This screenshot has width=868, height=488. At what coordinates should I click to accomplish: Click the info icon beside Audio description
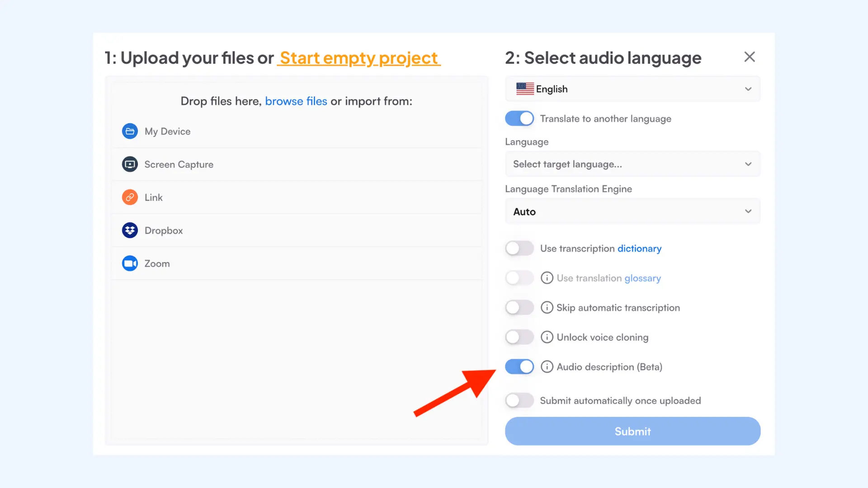click(547, 366)
